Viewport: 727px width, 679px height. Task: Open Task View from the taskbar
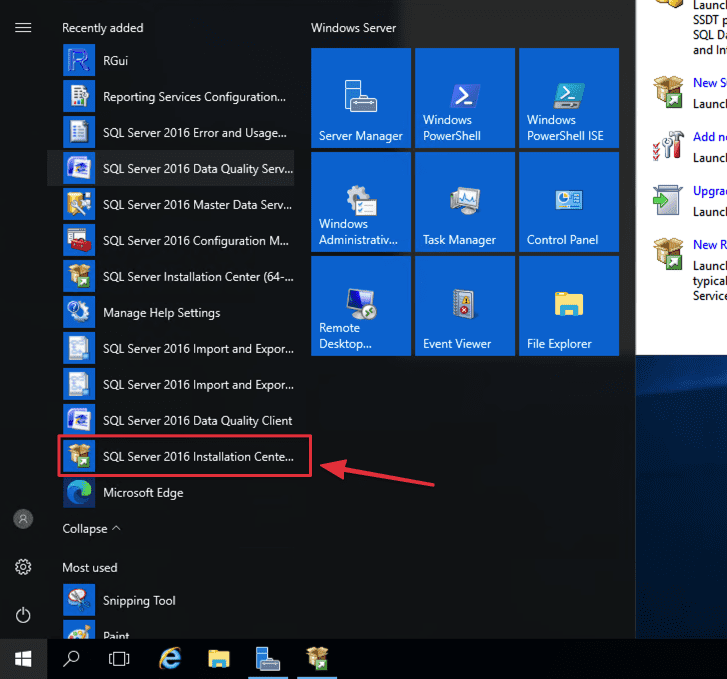coord(120,659)
